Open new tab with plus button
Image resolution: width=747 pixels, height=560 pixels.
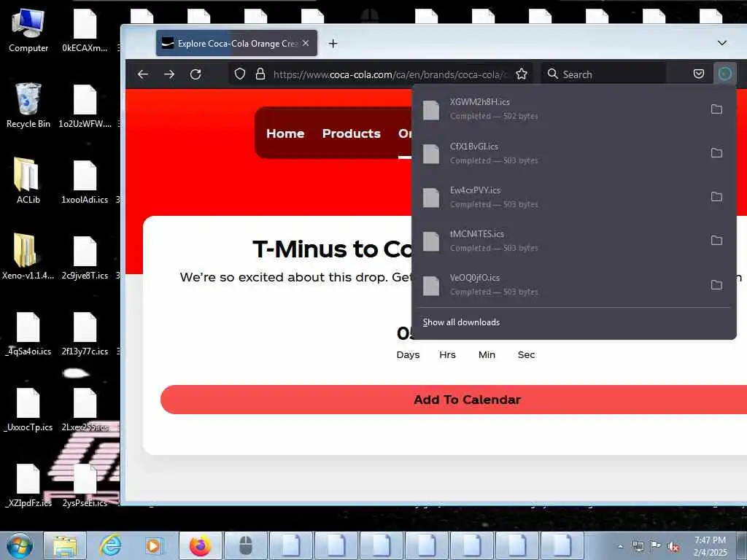tap(333, 43)
